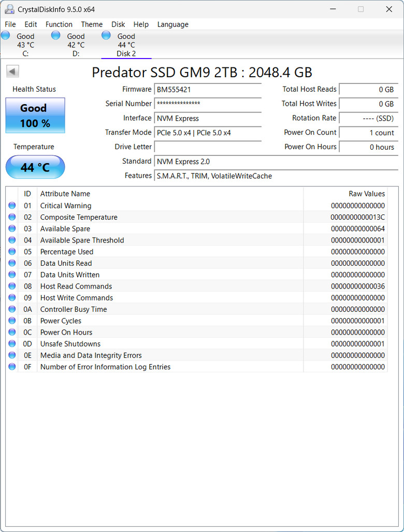Click status orb for Controller Busy Time
This screenshot has width=404, height=532.
(12, 309)
